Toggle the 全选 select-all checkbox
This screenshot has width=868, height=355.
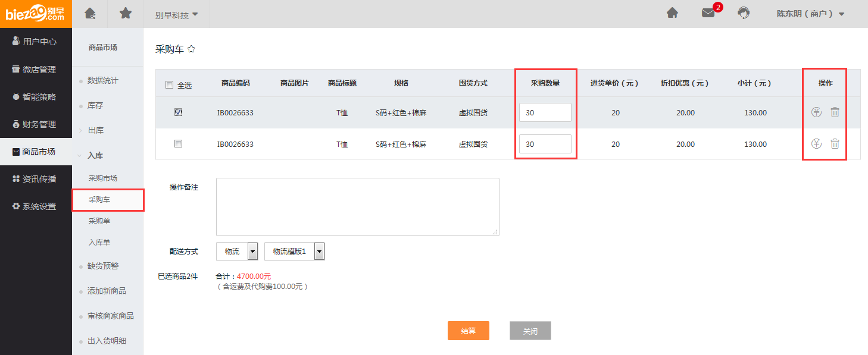[x=169, y=85]
